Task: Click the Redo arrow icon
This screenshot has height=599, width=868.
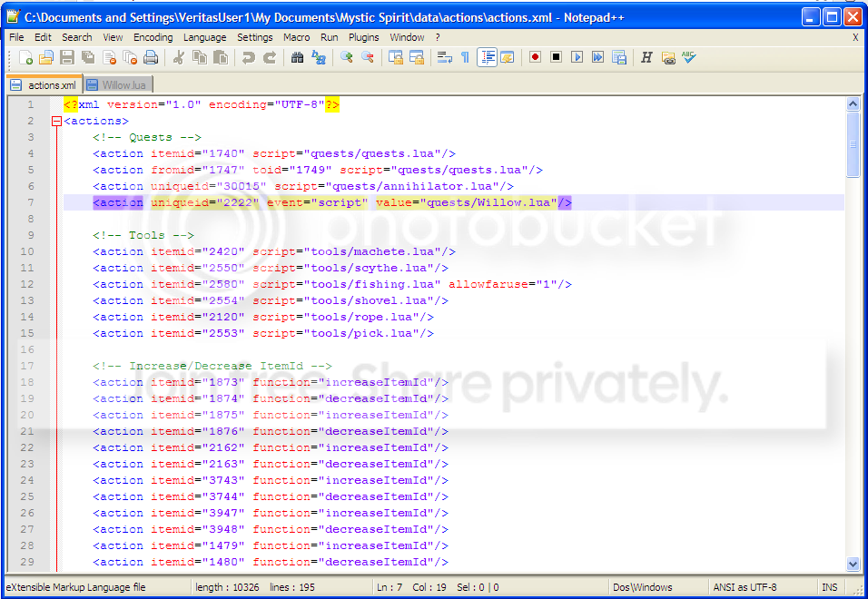Action: click(x=269, y=57)
